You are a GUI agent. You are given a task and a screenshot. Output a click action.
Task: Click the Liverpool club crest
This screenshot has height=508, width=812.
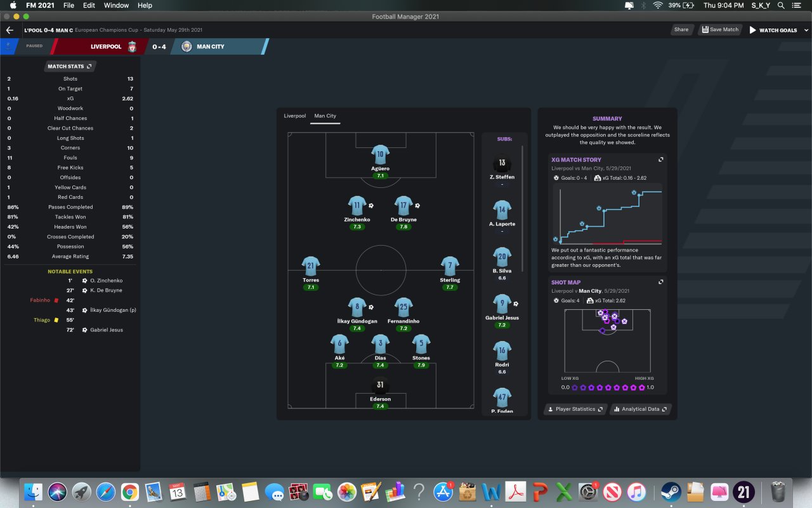click(x=132, y=46)
